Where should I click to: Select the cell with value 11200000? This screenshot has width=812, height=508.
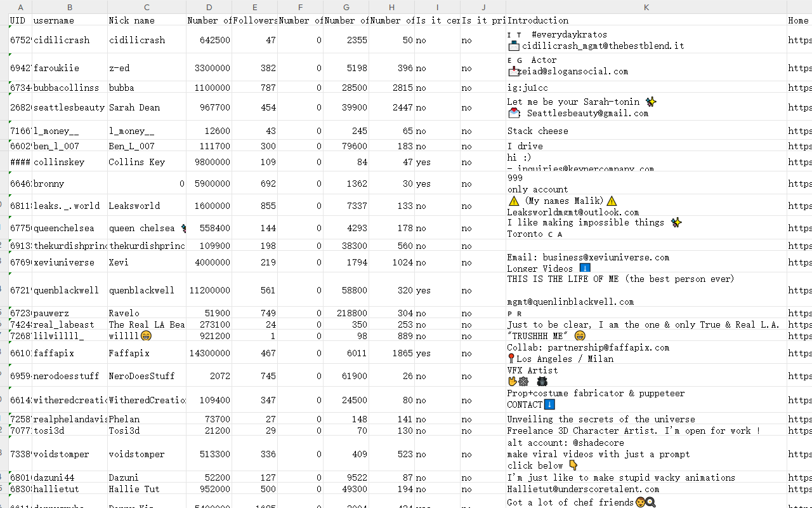[209, 290]
